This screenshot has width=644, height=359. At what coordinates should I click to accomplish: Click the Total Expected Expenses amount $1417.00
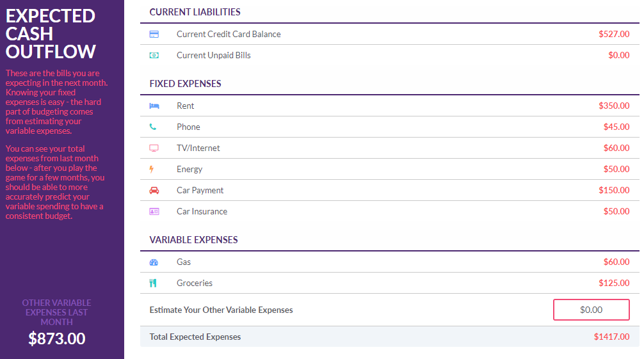611,337
